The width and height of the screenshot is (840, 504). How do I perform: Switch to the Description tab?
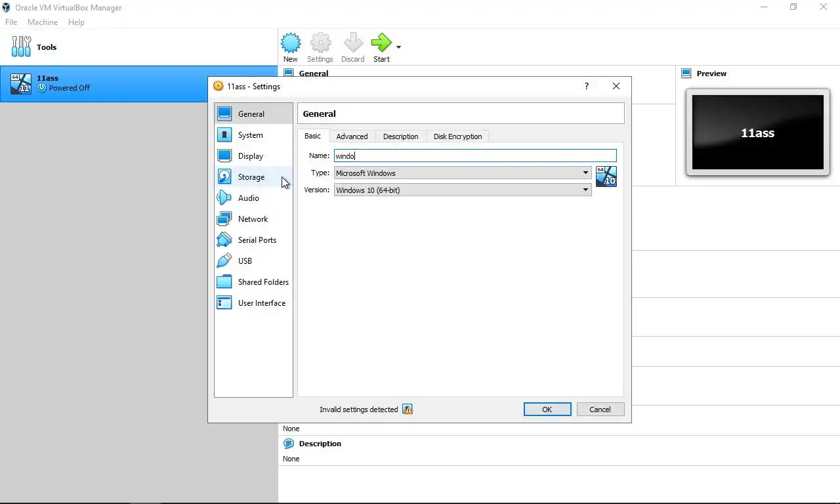[x=400, y=136]
